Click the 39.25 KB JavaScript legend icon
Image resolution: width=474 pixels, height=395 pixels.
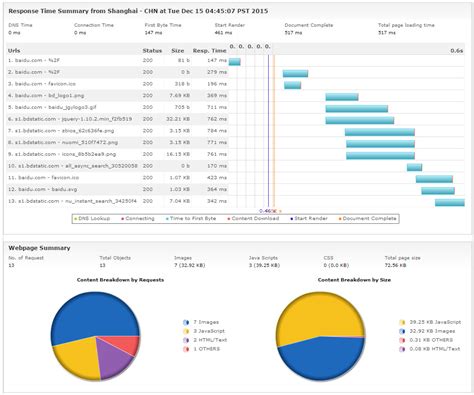point(402,322)
